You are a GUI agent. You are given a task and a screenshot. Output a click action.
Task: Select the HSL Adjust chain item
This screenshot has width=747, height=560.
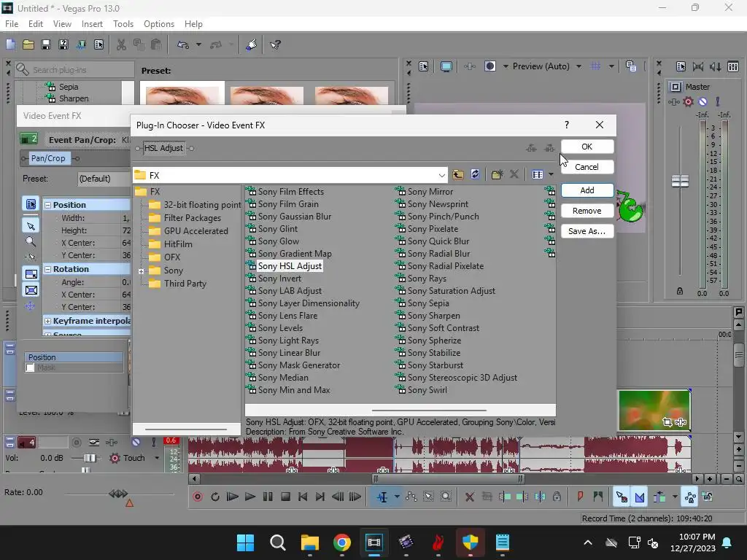(x=163, y=148)
